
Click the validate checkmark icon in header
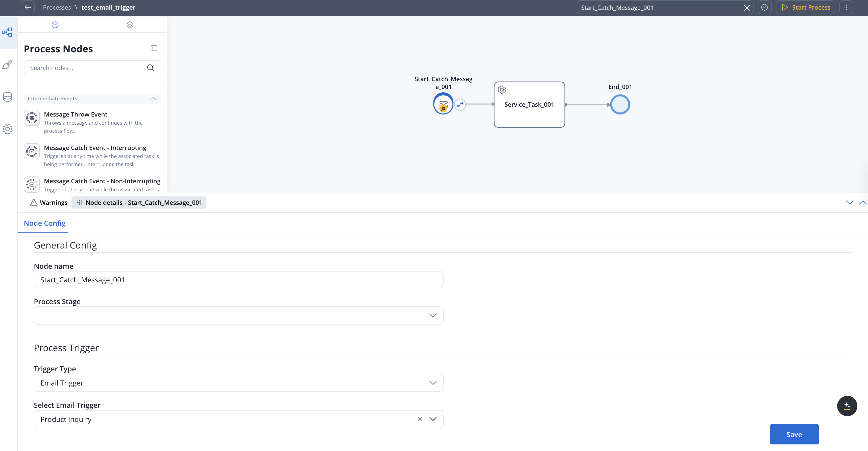coord(764,7)
